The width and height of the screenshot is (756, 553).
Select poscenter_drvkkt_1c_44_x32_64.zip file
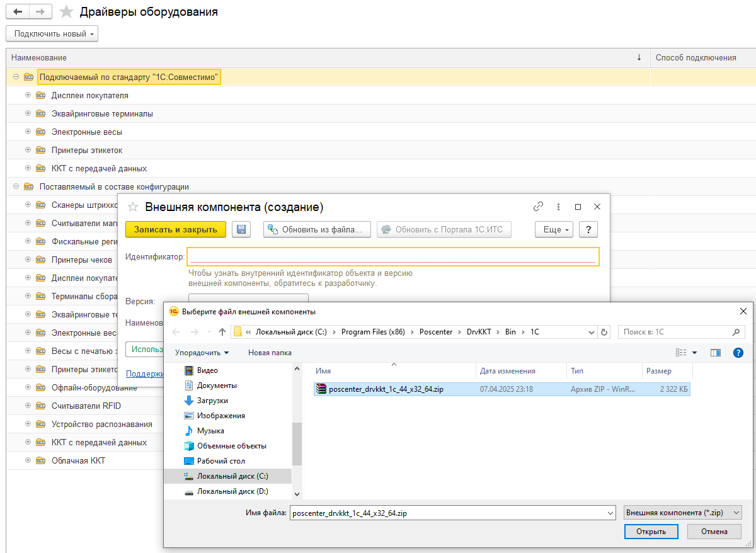click(x=386, y=389)
